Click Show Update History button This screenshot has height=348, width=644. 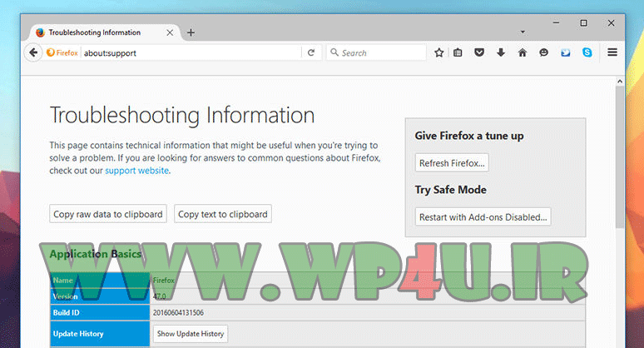point(191,334)
